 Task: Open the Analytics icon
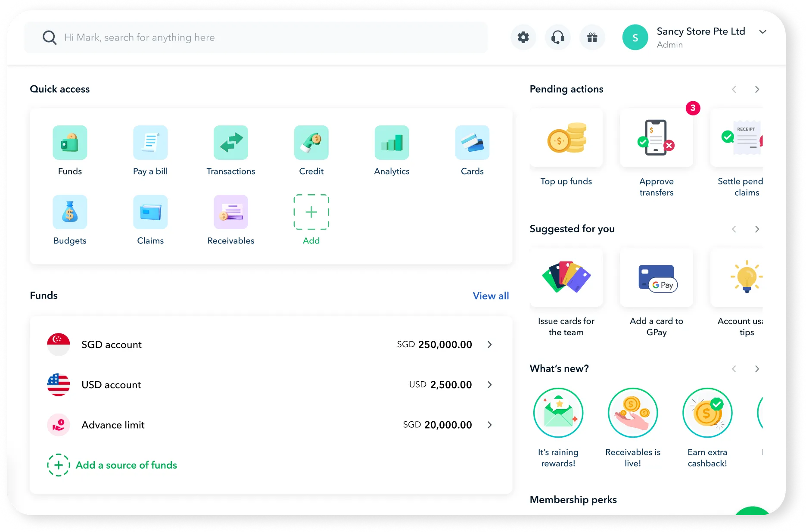click(x=392, y=143)
